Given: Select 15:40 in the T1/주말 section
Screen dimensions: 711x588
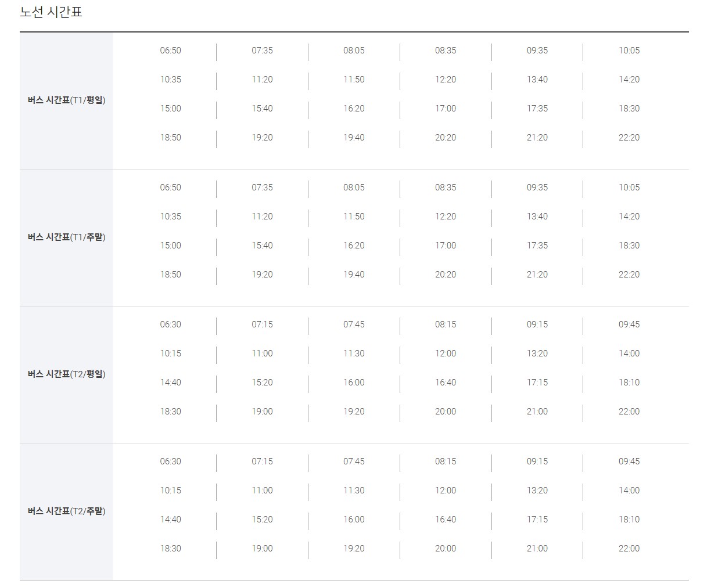Looking at the screenshot, I should pyautogui.click(x=262, y=246).
